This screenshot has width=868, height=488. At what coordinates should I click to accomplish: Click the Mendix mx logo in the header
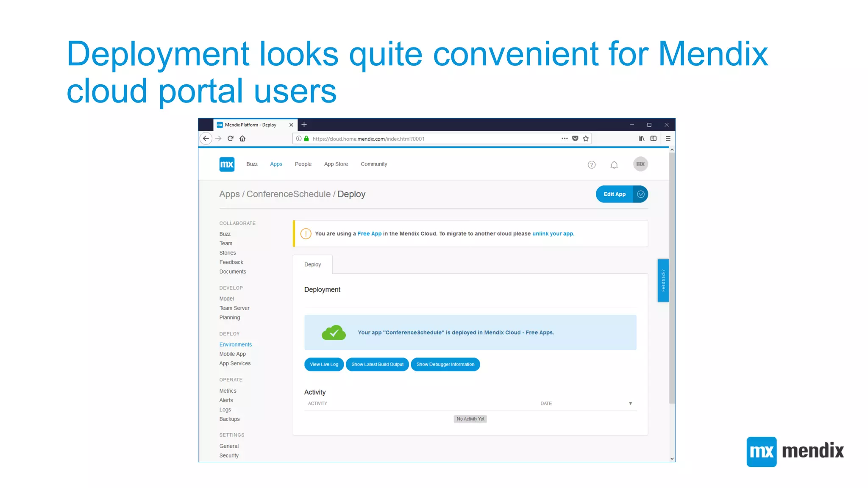[227, 164]
